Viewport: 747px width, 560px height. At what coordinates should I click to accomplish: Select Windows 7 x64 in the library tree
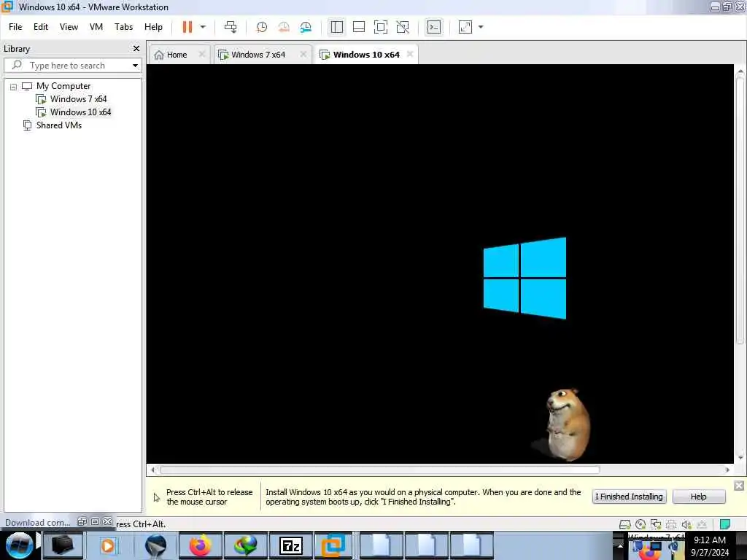[x=78, y=99]
